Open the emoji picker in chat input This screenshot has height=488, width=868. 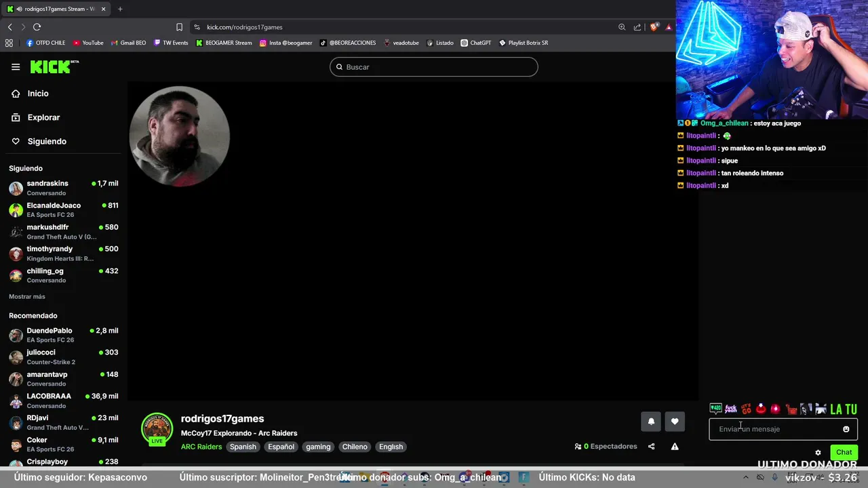(x=846, y=429)
